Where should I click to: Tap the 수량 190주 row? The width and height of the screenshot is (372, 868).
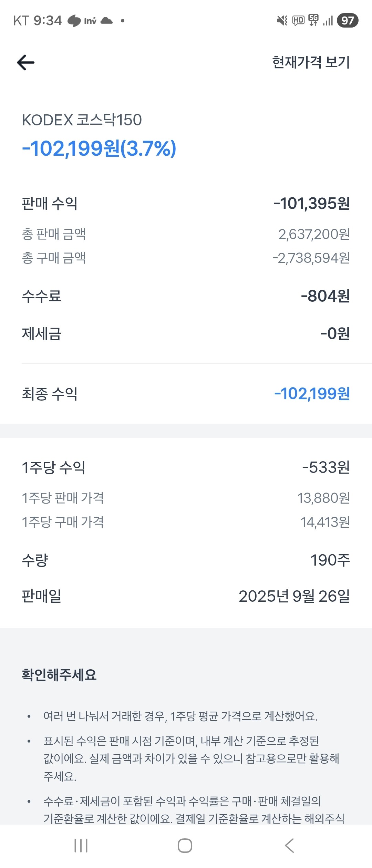coord(186,560)
